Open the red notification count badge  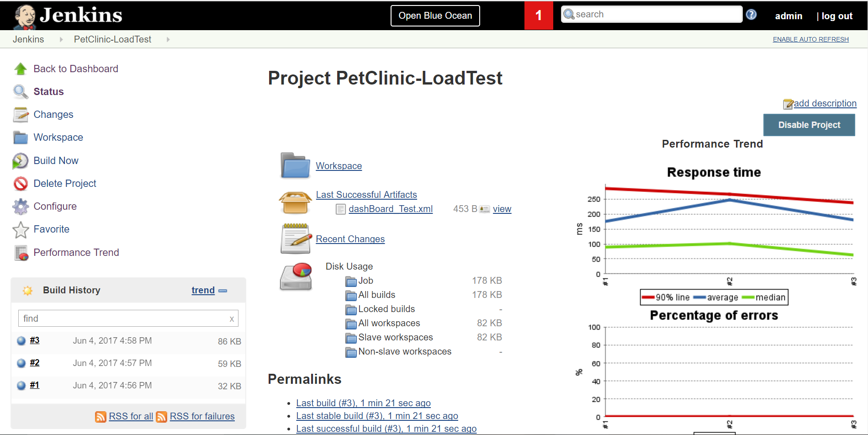point(539,16)
